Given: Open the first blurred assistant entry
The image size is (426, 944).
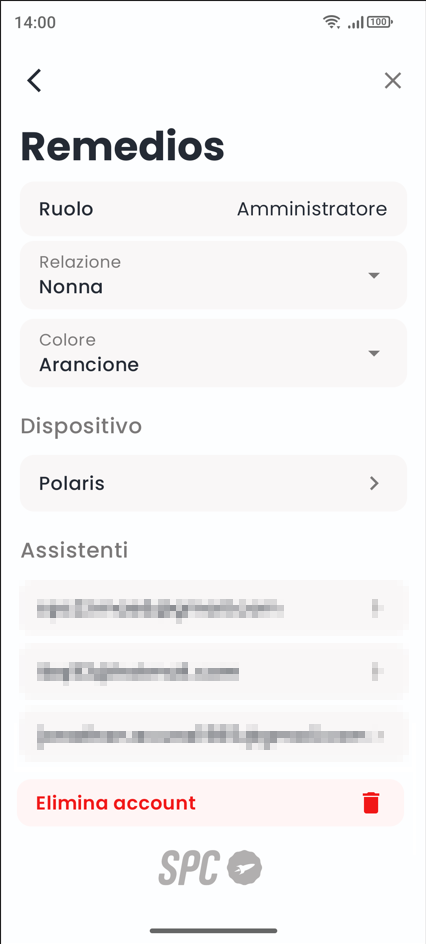Looking at the screenshot, I should [213, 609].
